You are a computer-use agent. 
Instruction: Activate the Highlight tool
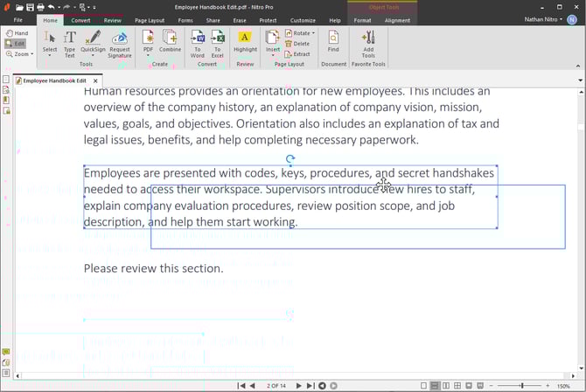tap(245, 41)
